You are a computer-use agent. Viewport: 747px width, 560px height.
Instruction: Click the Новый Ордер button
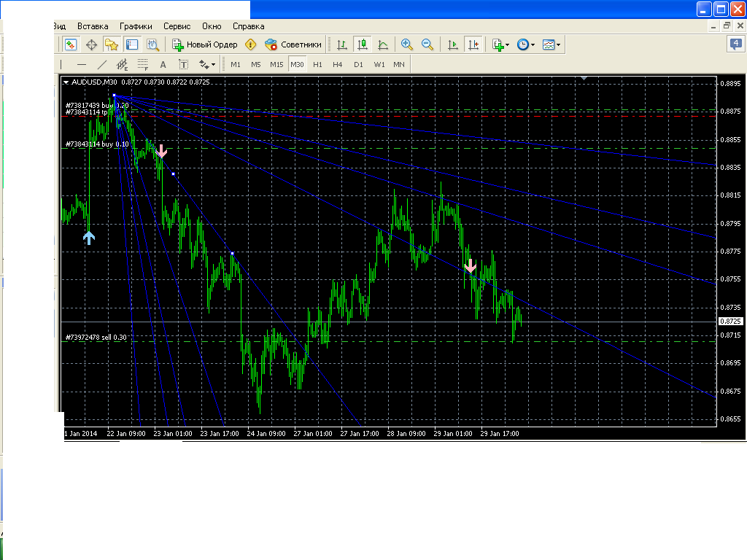[x=205, y=44]
